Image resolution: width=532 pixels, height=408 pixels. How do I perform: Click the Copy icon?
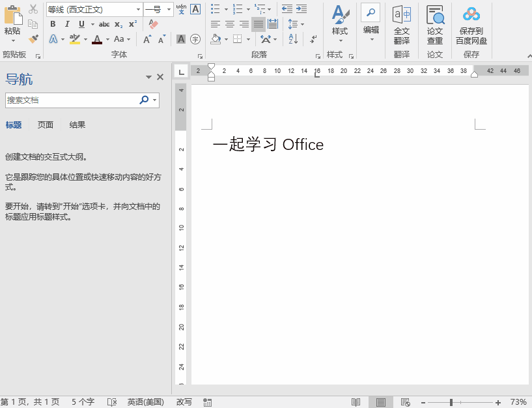33,24
